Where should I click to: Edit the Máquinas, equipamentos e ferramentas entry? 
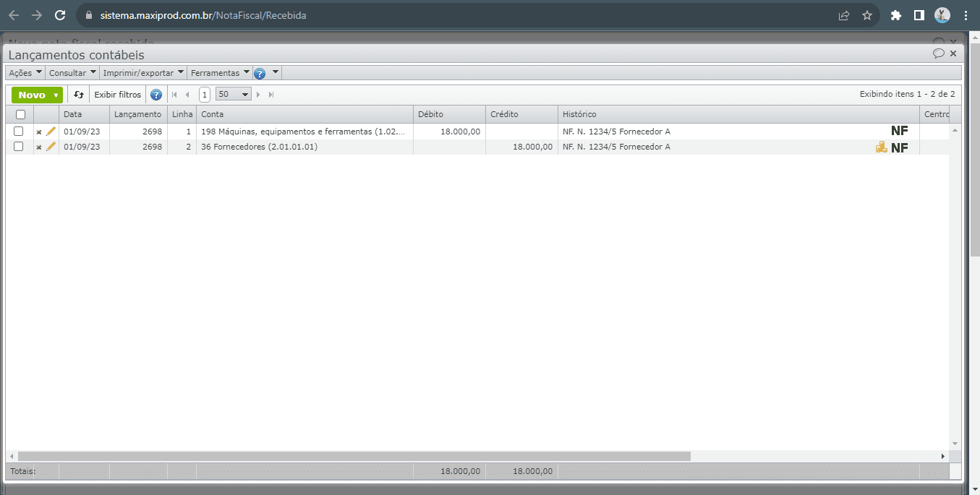pyautogui.click(x=51, y=132)
